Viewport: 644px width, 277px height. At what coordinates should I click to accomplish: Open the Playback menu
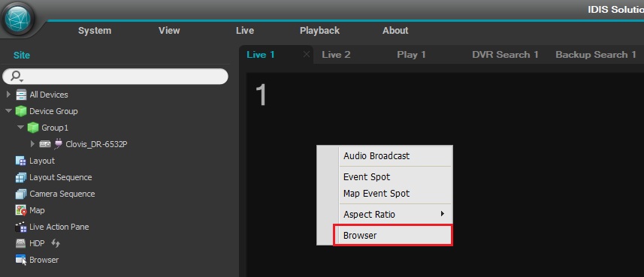point(319,31)
